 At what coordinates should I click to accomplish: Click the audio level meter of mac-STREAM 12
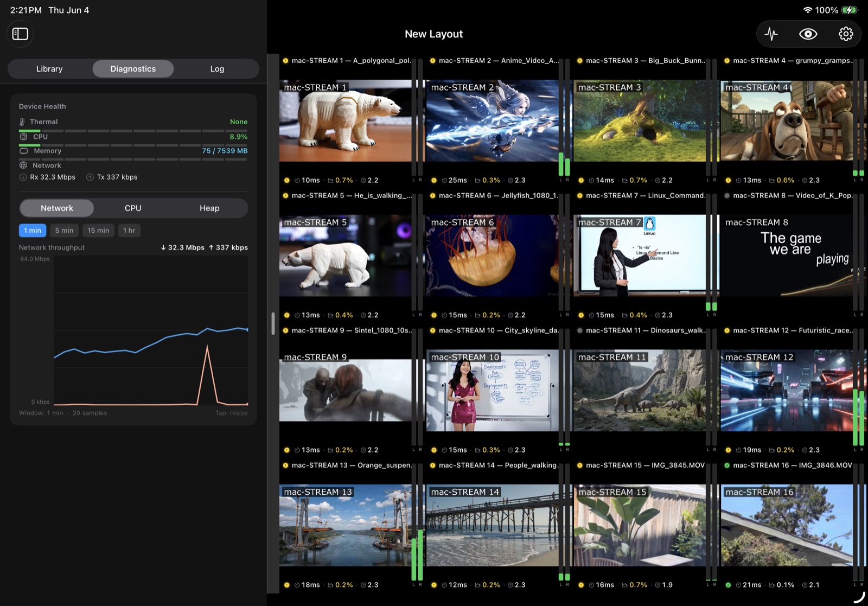click(858, 387)
